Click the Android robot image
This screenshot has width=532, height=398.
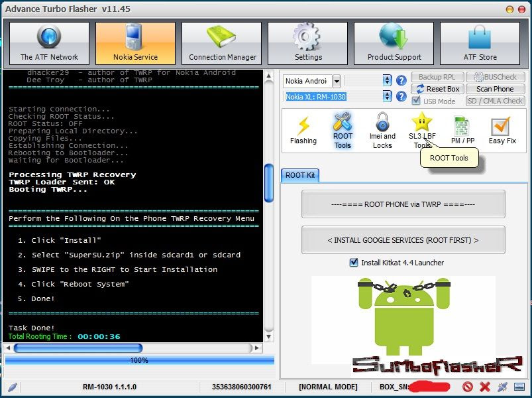coord(403,316)
